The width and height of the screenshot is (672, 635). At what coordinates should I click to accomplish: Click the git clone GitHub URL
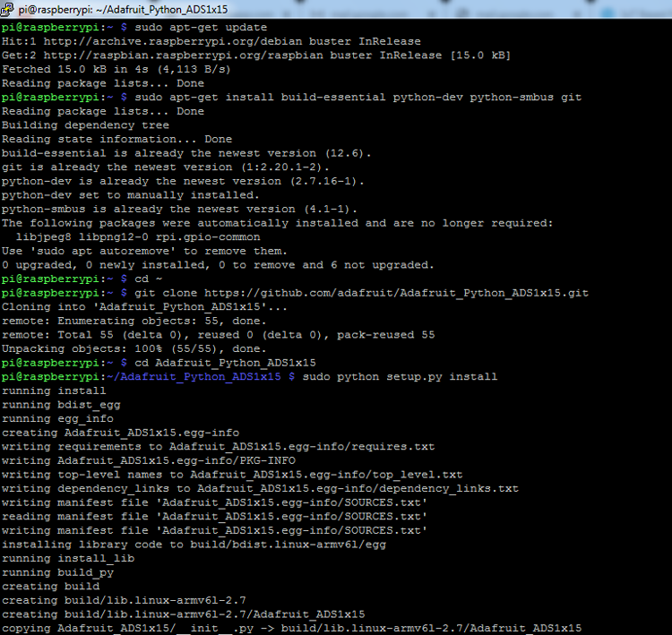[x=396, y=293]
